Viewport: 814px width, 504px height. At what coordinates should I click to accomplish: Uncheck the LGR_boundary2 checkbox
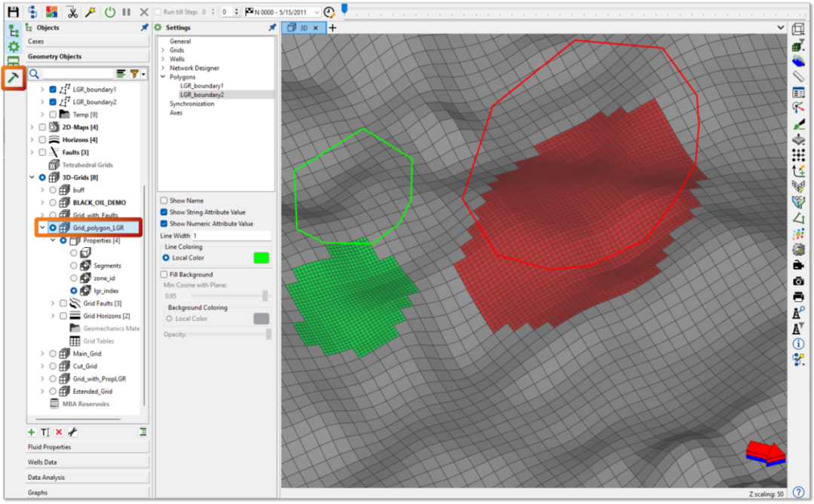coord(53,102)
